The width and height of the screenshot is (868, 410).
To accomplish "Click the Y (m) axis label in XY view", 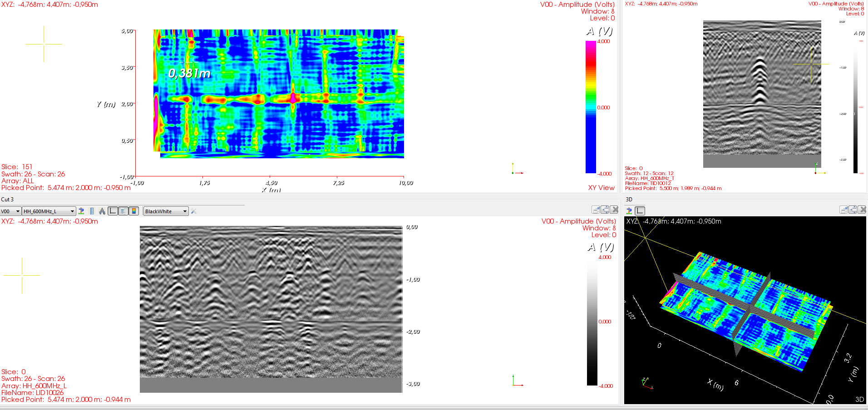I will [106, 104].
